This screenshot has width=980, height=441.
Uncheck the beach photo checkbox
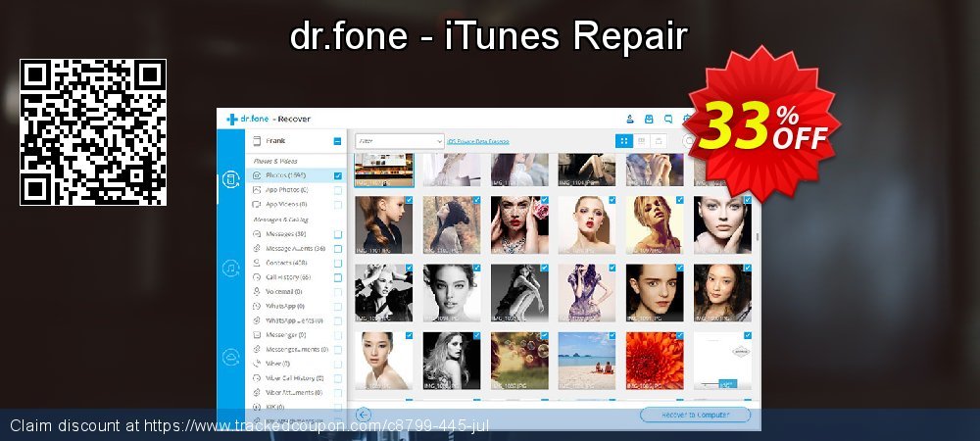point(612,335)
